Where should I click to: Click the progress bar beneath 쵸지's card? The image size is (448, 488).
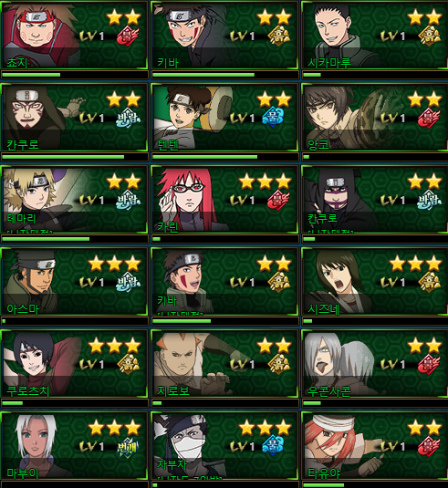point(75,75)
